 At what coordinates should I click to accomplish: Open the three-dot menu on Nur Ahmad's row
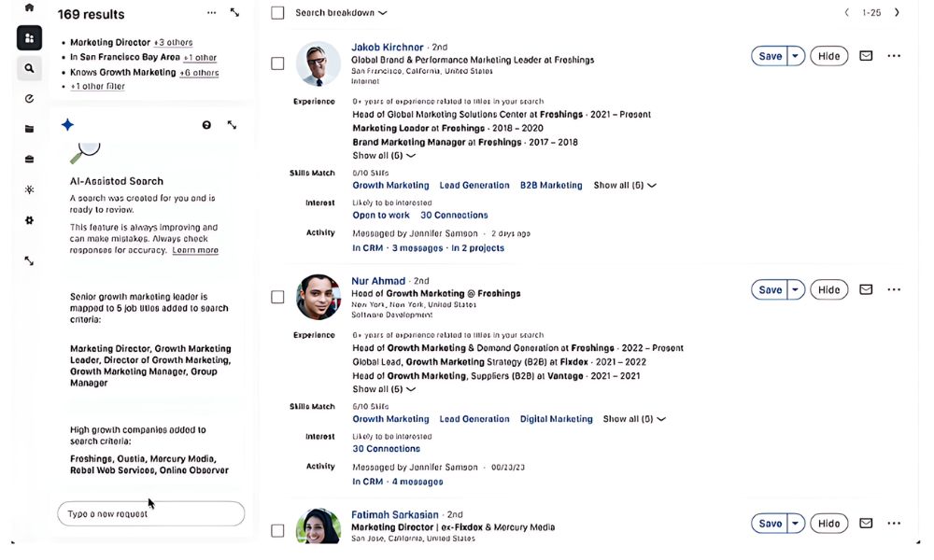894,289
